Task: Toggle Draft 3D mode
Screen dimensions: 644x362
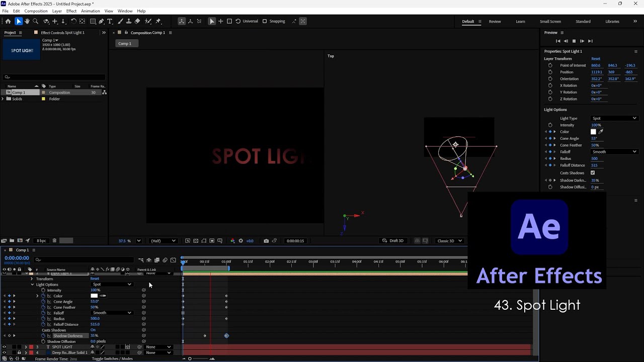Action: pyautogui.click(x=393, y=241)
